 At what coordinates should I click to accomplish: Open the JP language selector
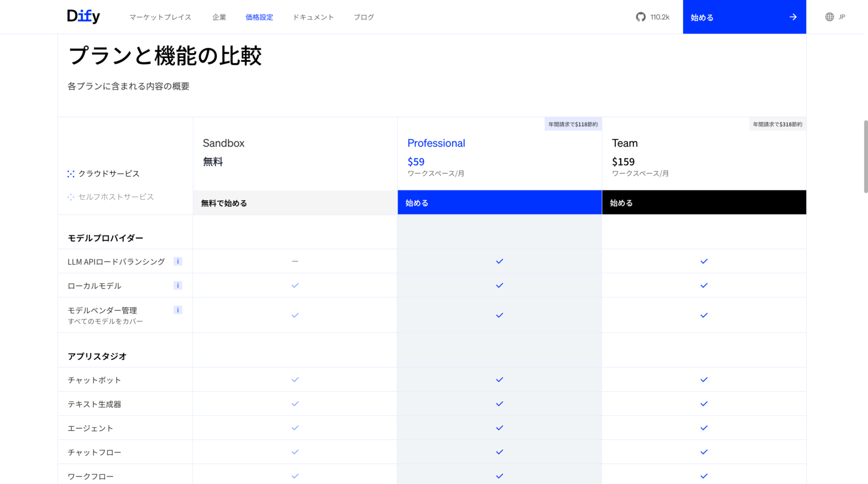pos(835,17)
